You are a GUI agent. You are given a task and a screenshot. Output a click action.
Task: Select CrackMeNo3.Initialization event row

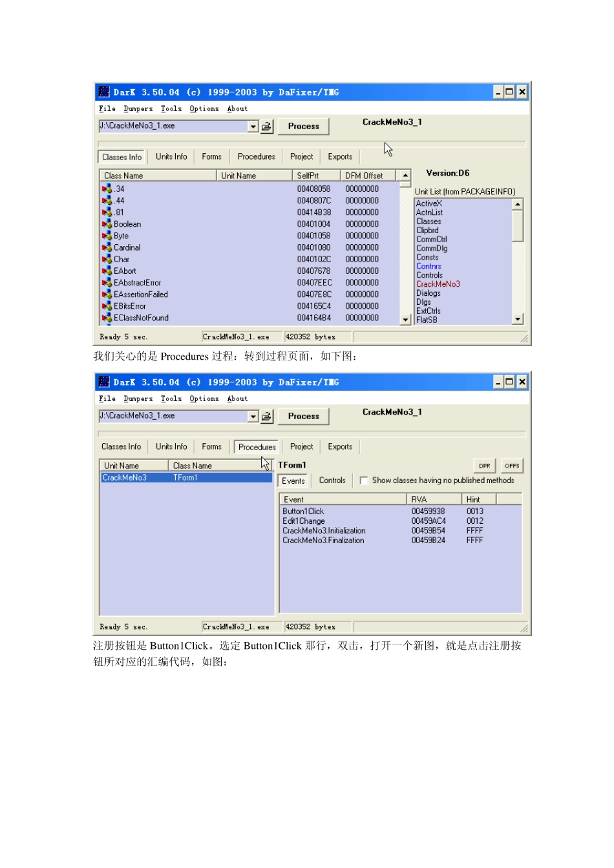400,531
